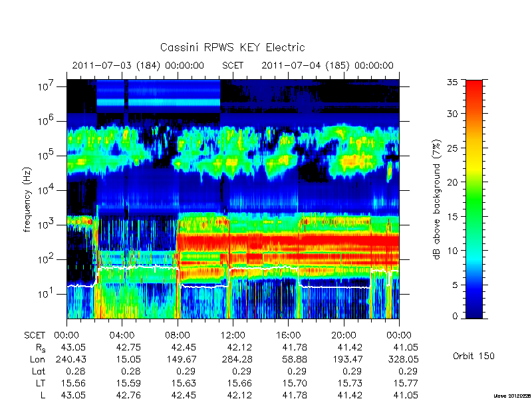The height and width of the screenshot is (399, 532).
Task: Click the LT value '15.59'
Action: click(128, 384)
